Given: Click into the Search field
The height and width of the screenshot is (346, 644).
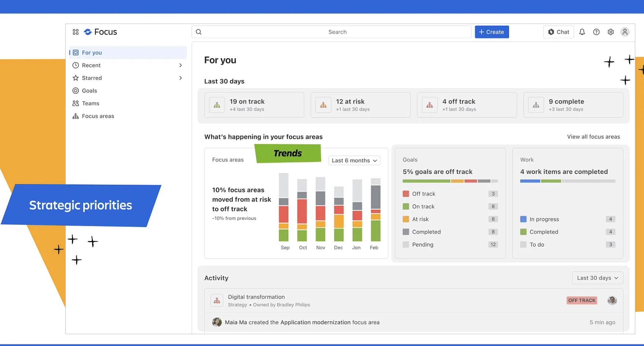Looking at the screenshot, I should coord(337,32).
